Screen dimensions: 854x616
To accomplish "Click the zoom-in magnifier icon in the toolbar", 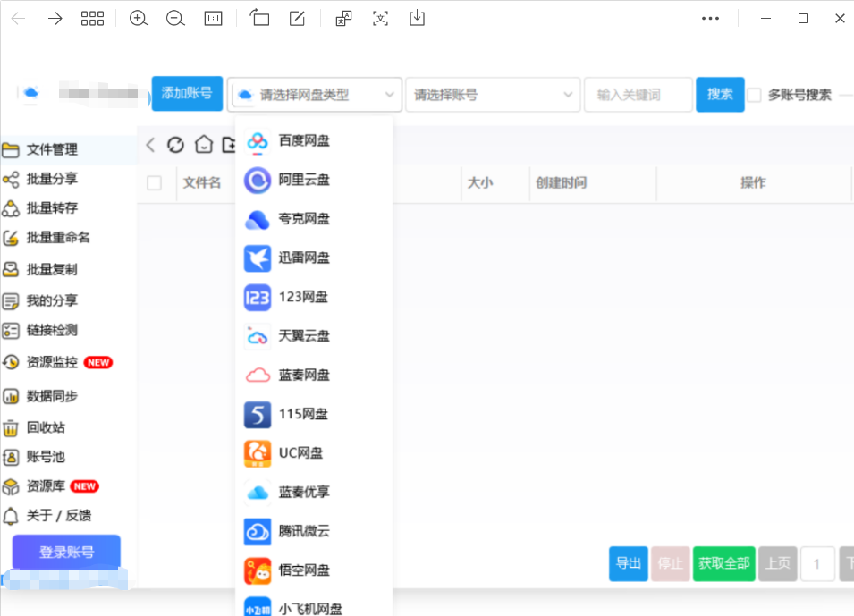I will (139, 18).
